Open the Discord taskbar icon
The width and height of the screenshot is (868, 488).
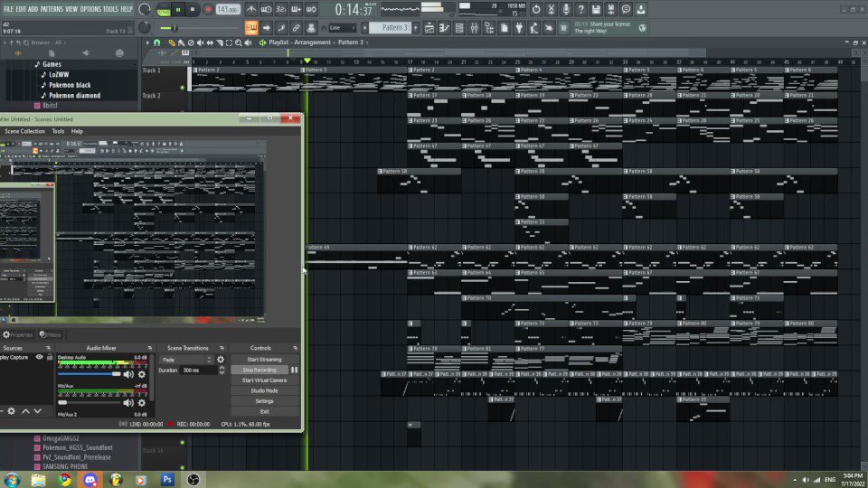(90, 479)
